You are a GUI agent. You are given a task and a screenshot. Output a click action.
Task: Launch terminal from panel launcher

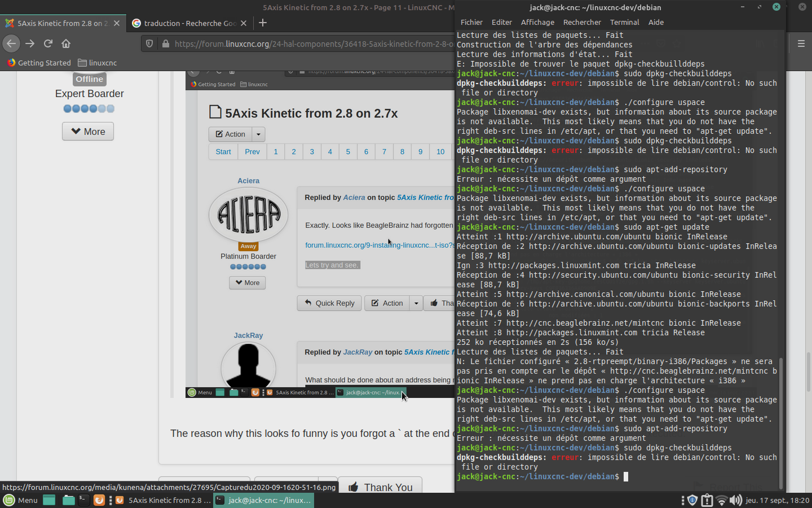tap(83, 500)
